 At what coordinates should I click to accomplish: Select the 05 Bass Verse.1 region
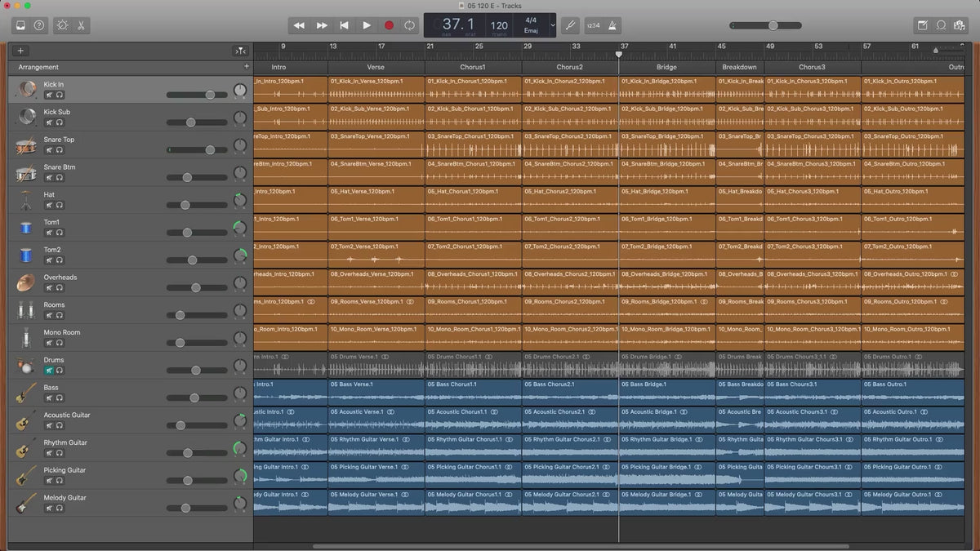[x=376, y=392]
